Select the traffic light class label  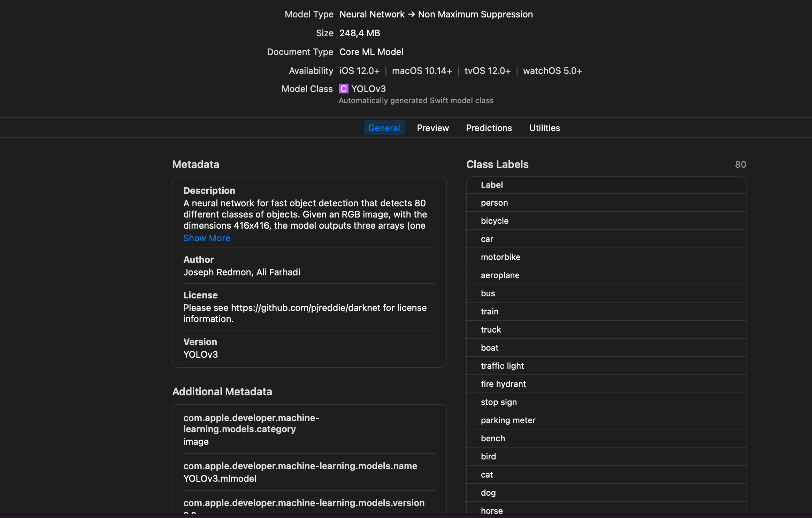[x=502, y=366]
